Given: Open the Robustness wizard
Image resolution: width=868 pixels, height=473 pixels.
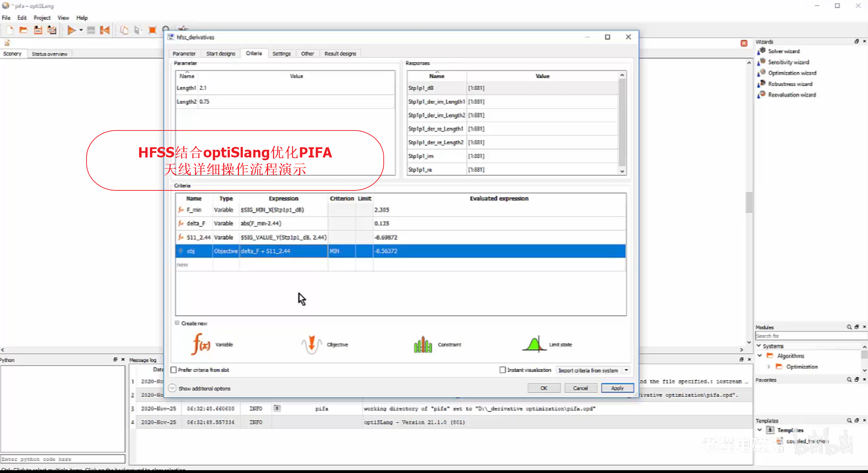Looking at the screenshot, I should click(790, 84).
